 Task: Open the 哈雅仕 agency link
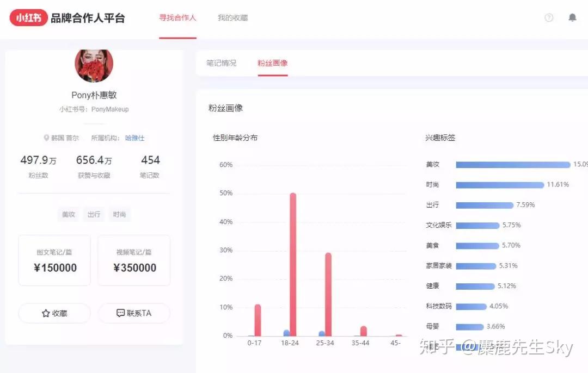134,138
